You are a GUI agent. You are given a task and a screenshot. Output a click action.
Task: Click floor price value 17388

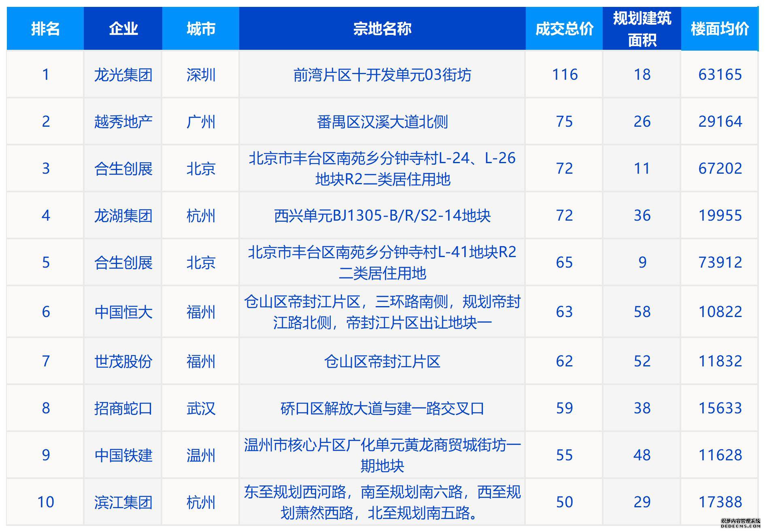click(x=720, y=502)
